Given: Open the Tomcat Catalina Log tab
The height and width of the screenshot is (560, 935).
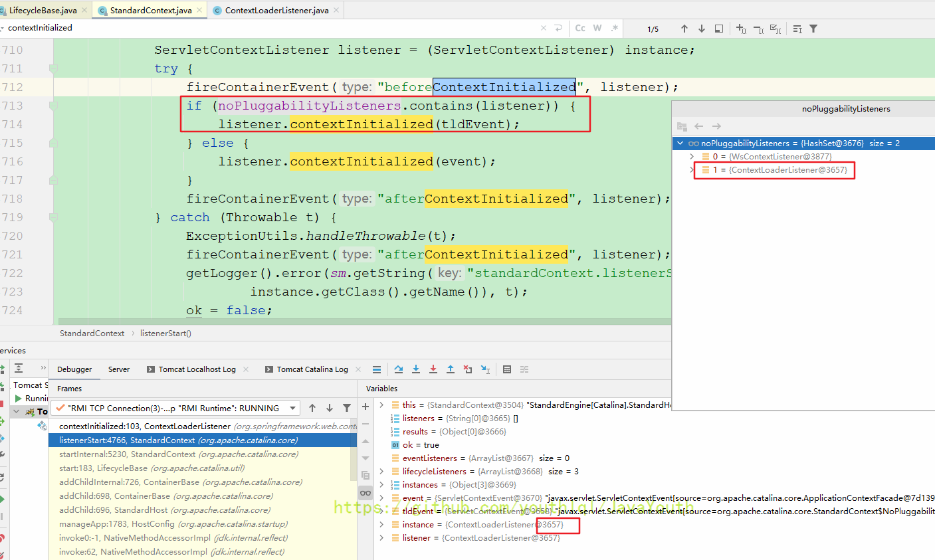Looking at the screenshot, I should pyautogui.click(x=312, y=369).
